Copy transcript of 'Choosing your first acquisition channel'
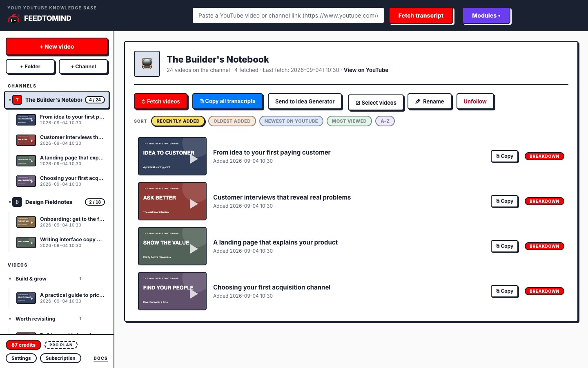Image resolution: width=588 pixels, height=368 pixels. (x=504, y=291)
